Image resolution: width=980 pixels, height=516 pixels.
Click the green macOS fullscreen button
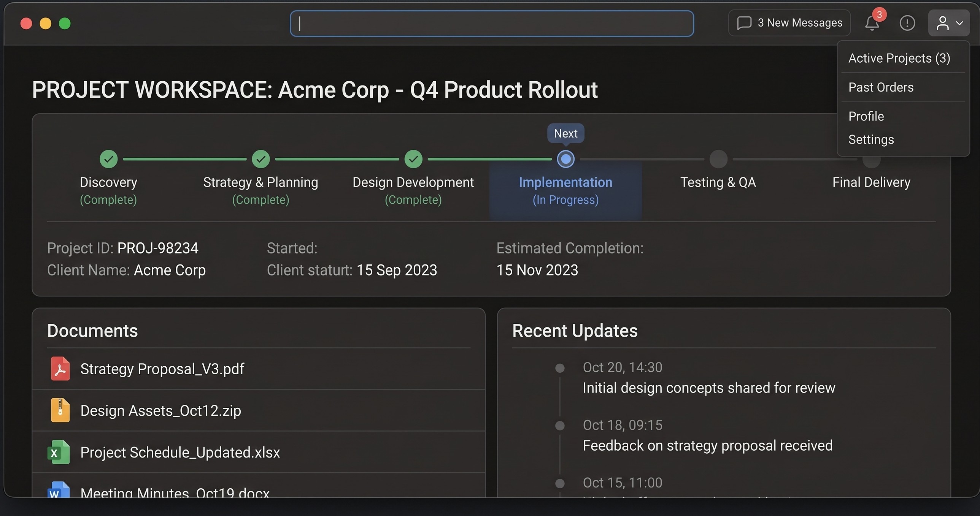click(65, 24)
